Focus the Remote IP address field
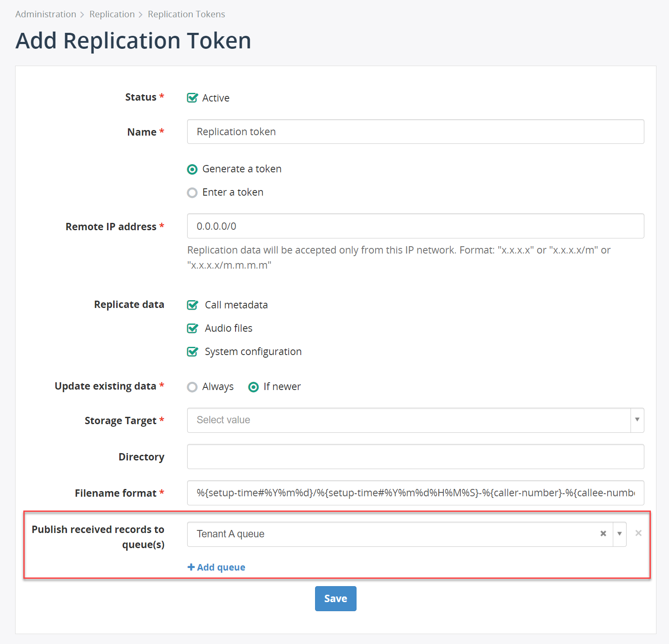Screen dimensions: 669x644 point(415,226)
